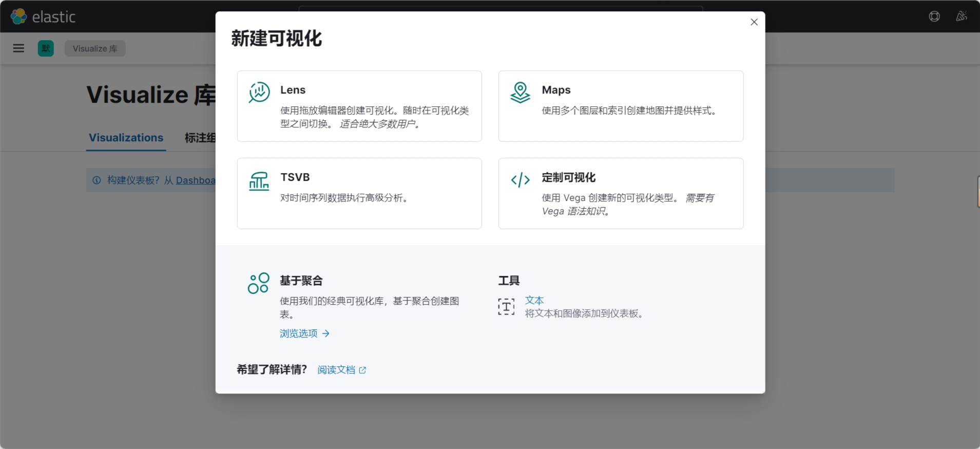Open the 定制可视化 Vega card
980x449 pixels.
pyautogui.click(x=621, y=194)
